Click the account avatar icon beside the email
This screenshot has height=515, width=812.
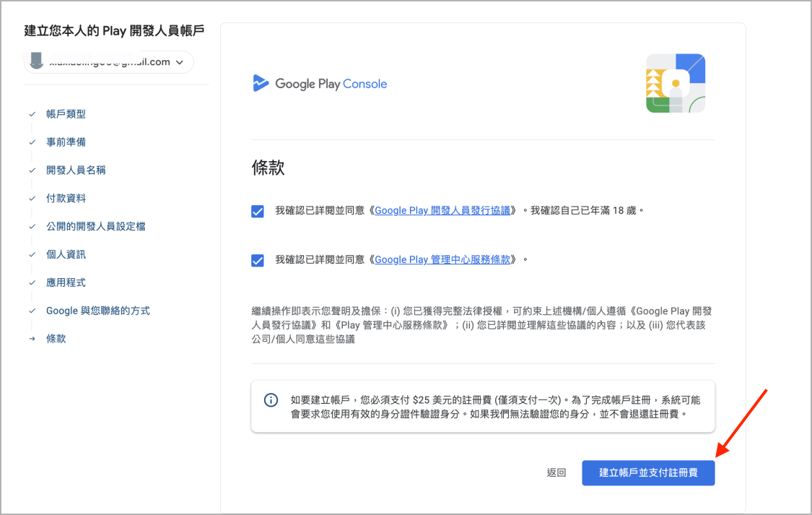[36, 61]
